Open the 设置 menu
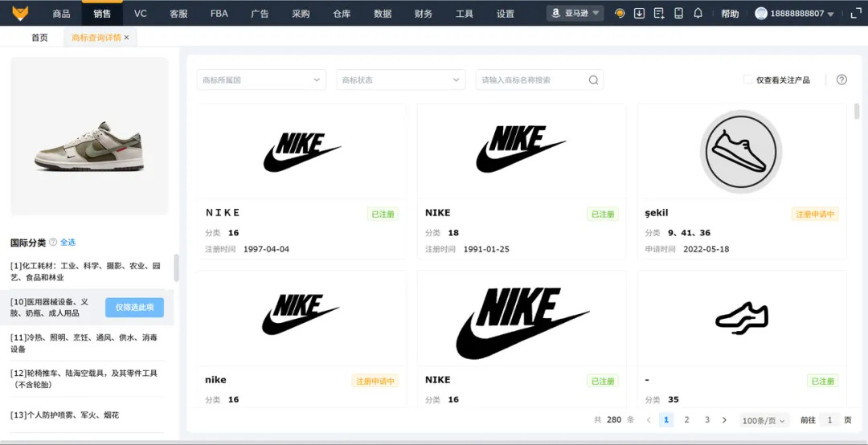Screen dimensions: 868x445 (x=506, y=14)
